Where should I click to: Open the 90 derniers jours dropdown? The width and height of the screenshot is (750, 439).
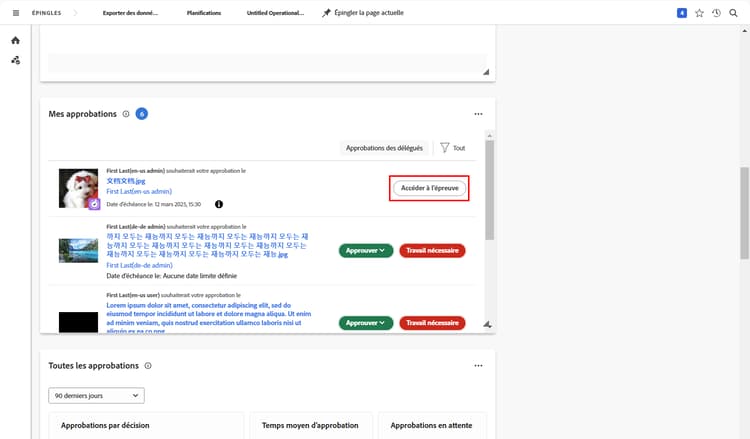click(96, 395)
